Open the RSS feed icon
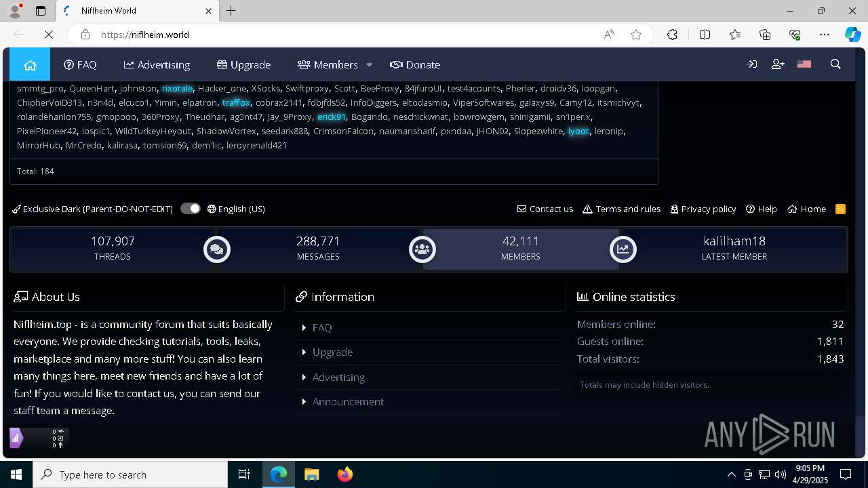Image resolution: width=868 pixels, height=488 pixels. pos(841,209)
